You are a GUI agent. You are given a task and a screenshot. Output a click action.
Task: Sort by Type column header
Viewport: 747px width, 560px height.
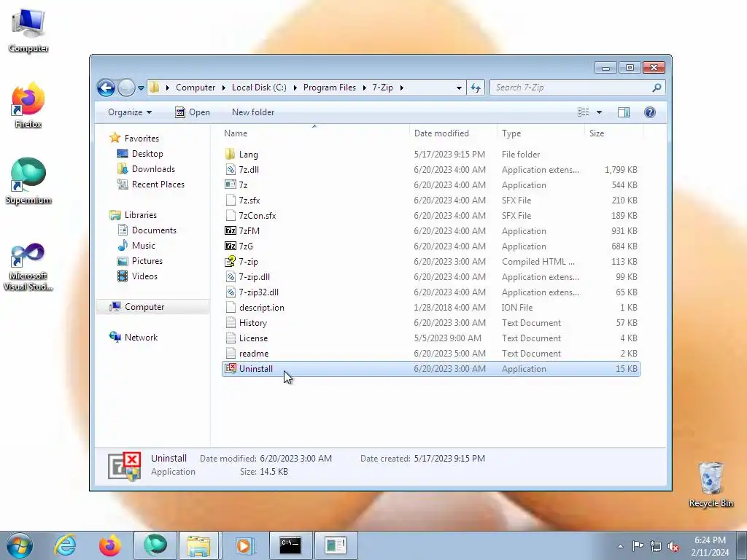pos(541,133)
